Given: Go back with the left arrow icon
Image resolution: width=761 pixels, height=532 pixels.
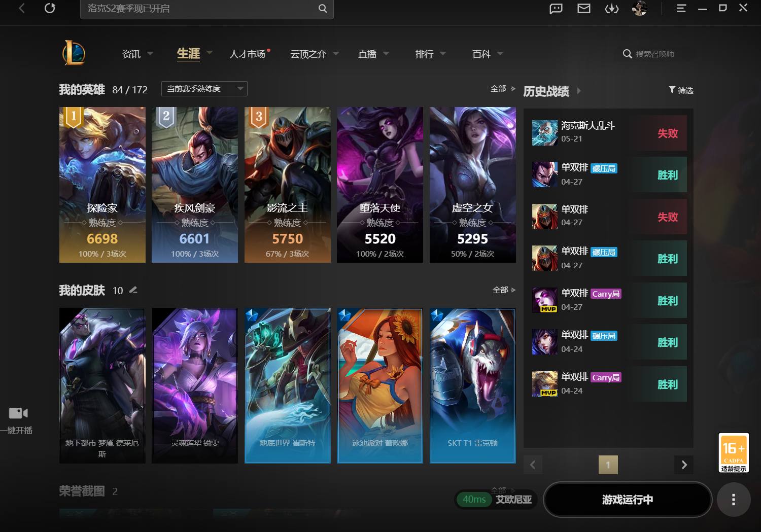Looking at the screenshot, I should click(x=22, y=8).
